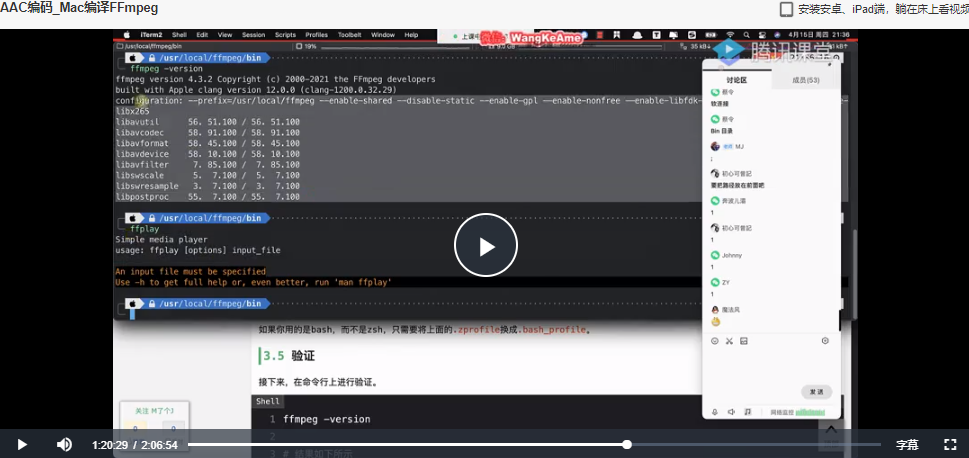Open the Apple menu in the video

[x=127, y=35]
